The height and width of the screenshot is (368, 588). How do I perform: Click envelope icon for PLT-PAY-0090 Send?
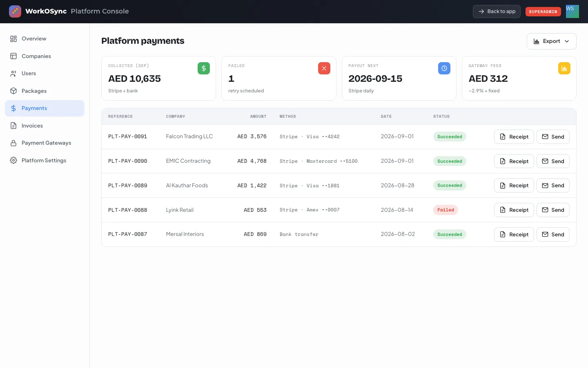[545, 161]
